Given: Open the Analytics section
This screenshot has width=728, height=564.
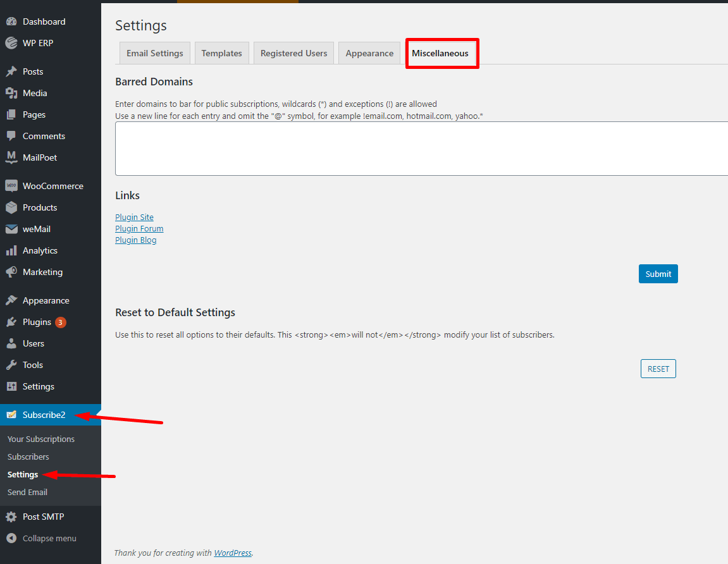Looking at the screenshot, I should 39,250.
